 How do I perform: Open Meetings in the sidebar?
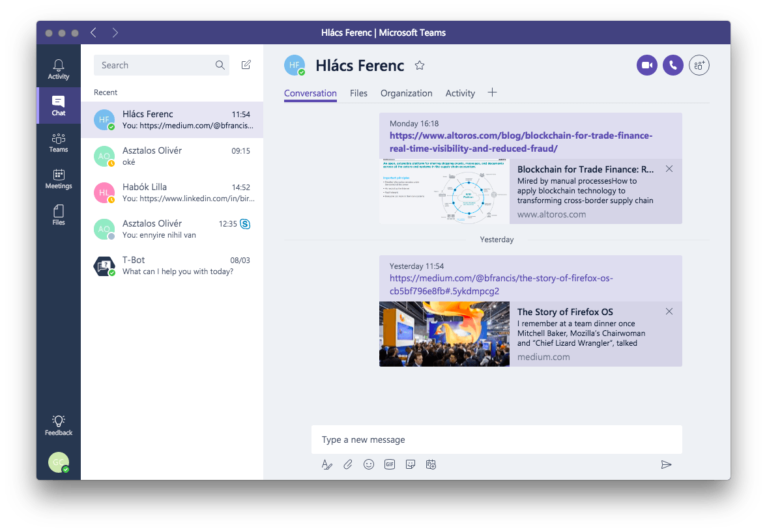point(59,179)
